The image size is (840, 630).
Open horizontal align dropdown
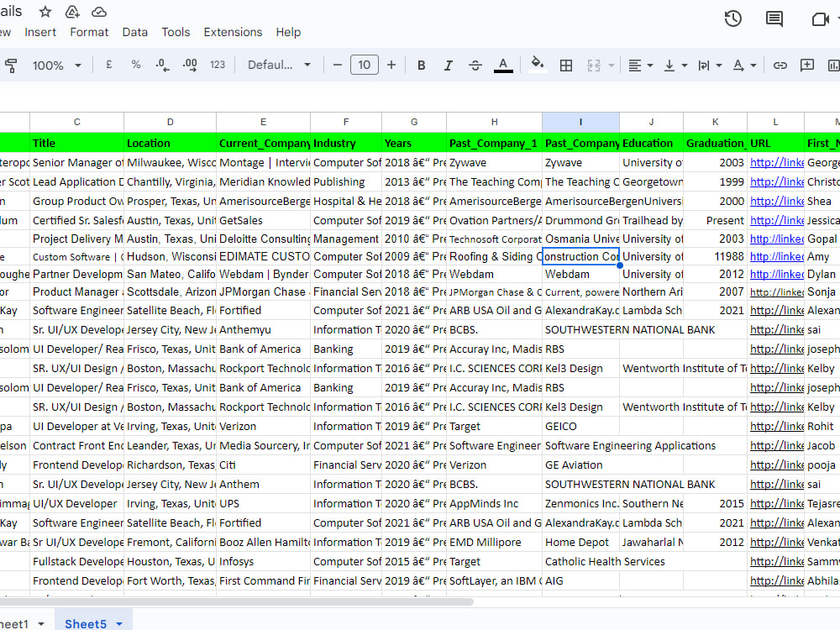pyautogui.click(x=640, y=66)
